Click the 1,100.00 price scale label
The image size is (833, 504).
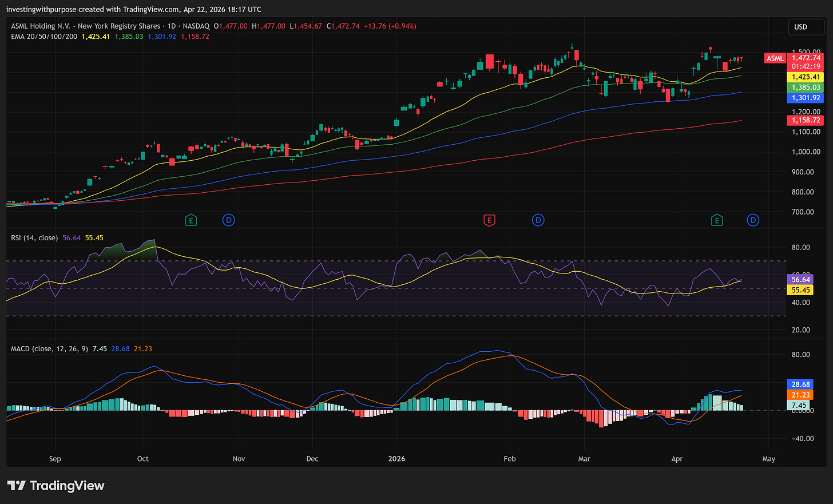tap(806, 132)
